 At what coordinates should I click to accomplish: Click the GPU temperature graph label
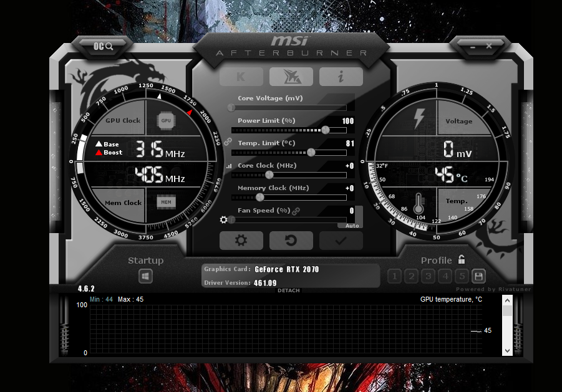451,299
